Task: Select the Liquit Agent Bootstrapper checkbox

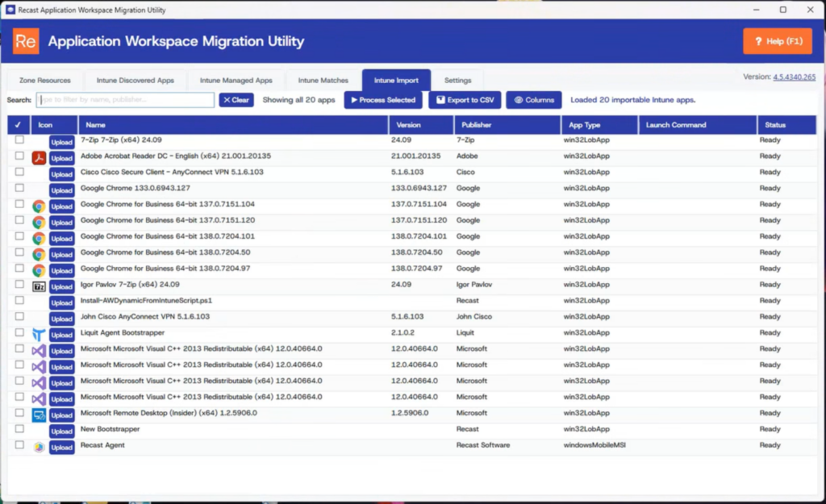Action: pos(19,332)
